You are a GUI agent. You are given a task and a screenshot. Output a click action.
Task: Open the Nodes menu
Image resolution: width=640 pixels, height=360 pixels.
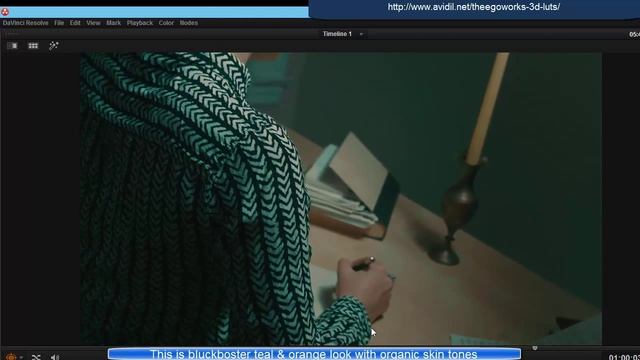pos(189,23)
